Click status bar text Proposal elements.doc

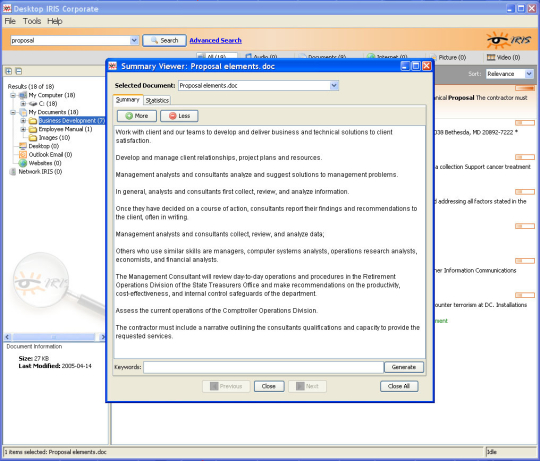click(x=77, y=452)
